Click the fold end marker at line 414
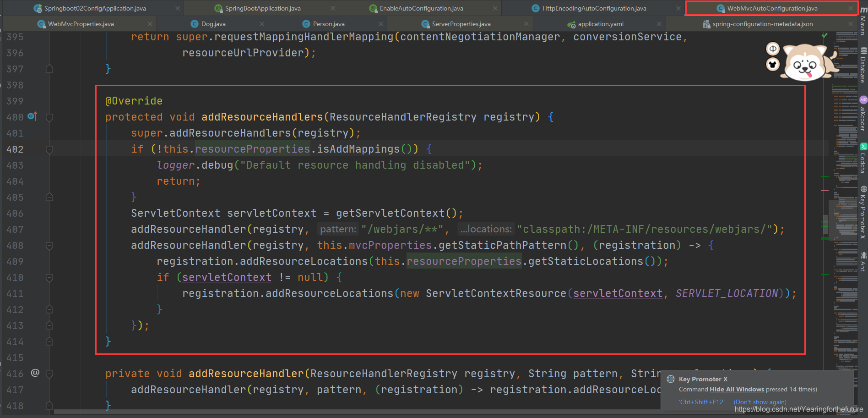868x418 pixels. 49,341
